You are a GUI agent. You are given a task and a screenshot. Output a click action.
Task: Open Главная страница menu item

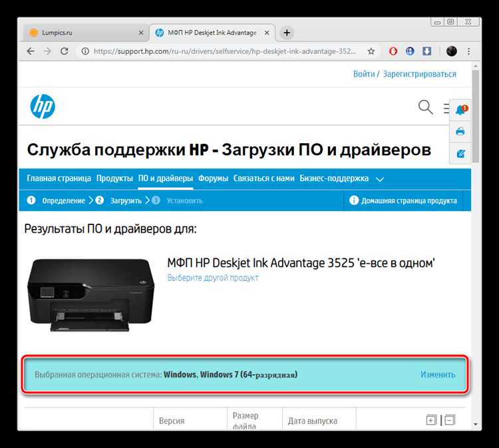point(59,178)
